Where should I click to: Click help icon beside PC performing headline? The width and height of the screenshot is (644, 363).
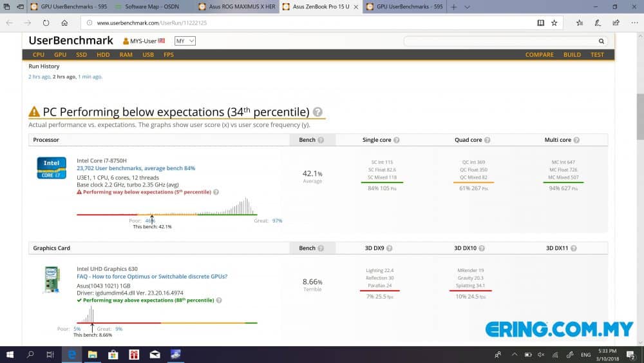click(x=317, y=112)
